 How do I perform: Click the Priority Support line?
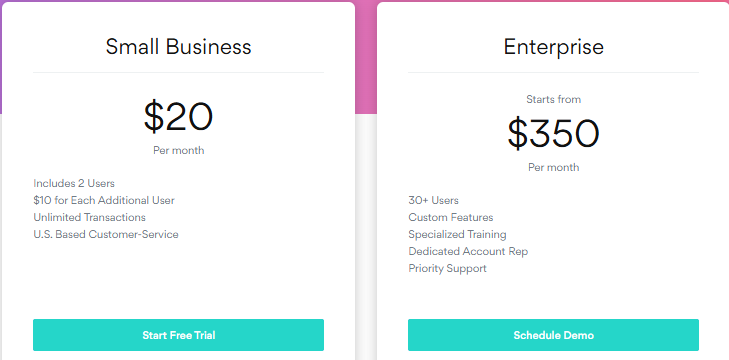pos(447,268)
